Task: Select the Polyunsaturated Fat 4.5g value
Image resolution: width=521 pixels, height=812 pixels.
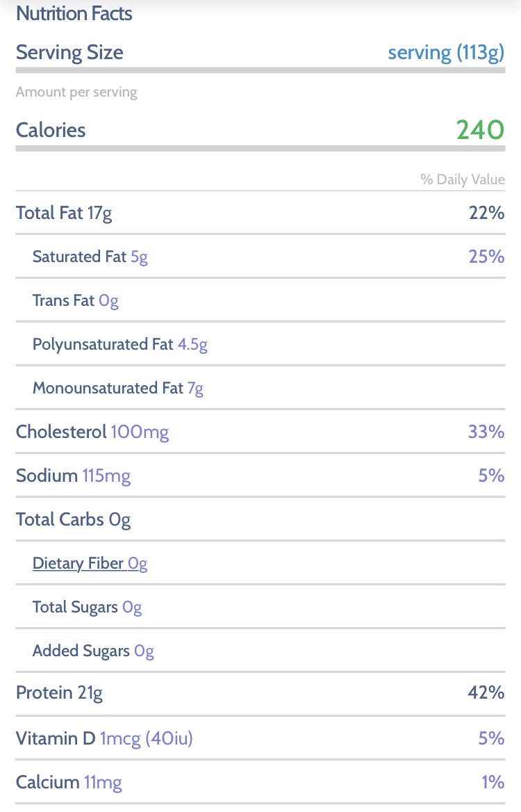Action: [192, 344]
